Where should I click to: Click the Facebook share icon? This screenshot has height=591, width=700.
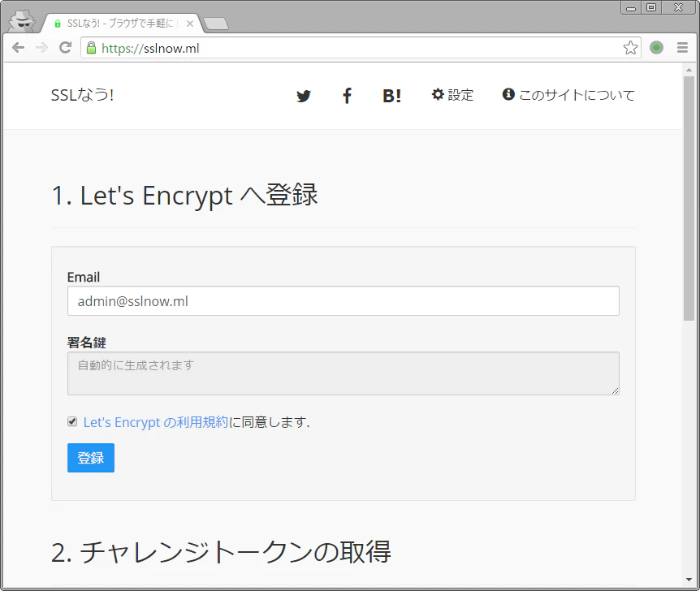coord(347,96)
